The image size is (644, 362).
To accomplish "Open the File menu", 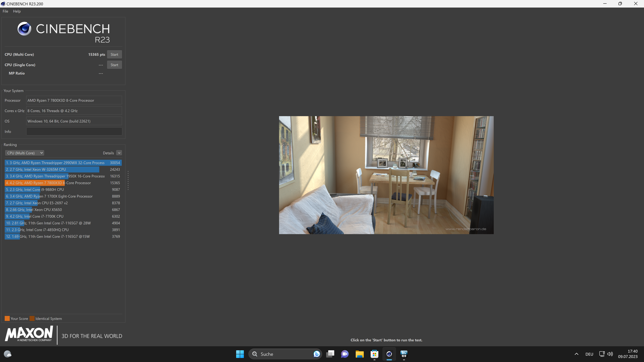I will tap(5, 11).
